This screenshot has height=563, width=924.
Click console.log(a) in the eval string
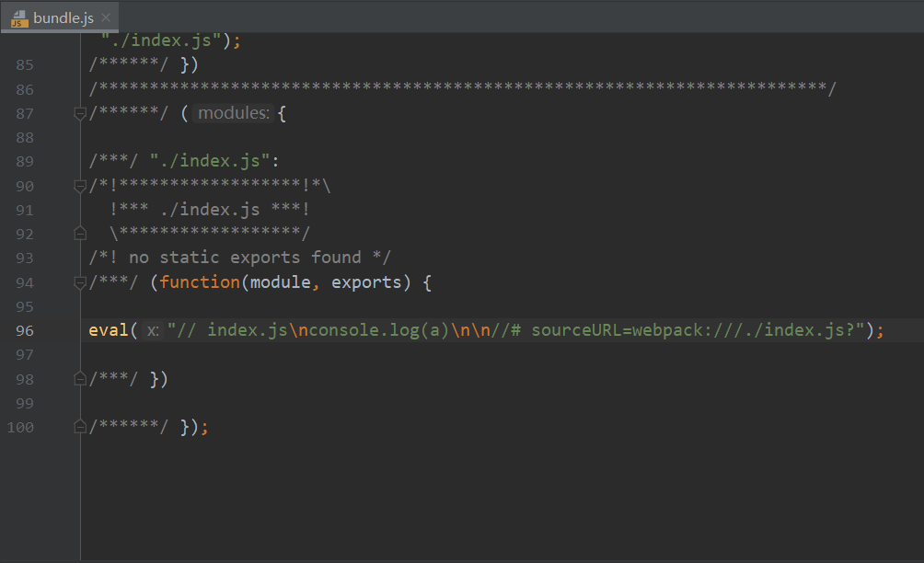click(x=380, y=329)
